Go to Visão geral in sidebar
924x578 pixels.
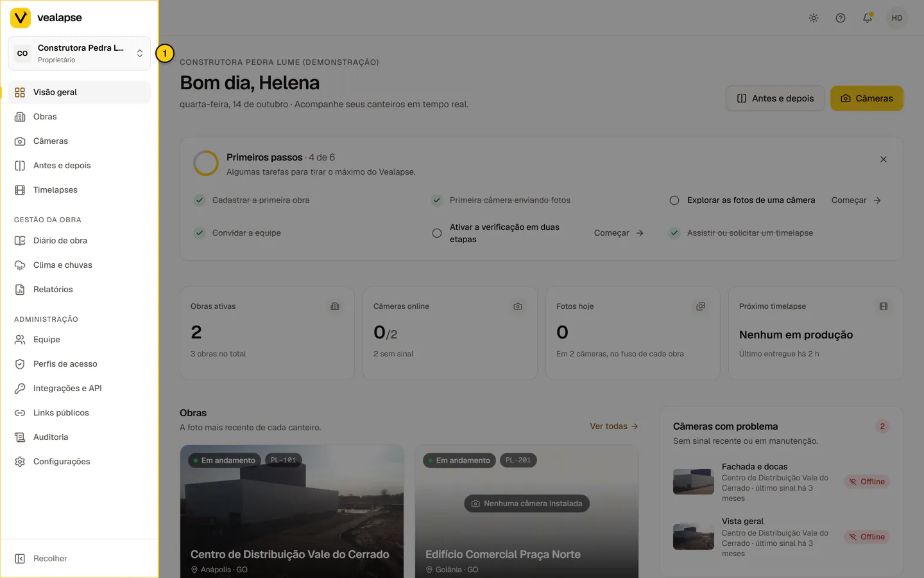click(79, 92)
